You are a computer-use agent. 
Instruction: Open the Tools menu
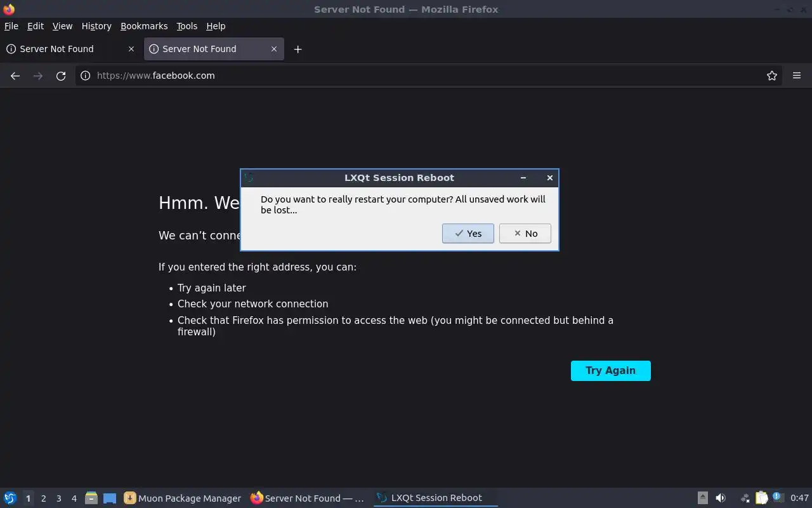[x=187, y=26]
